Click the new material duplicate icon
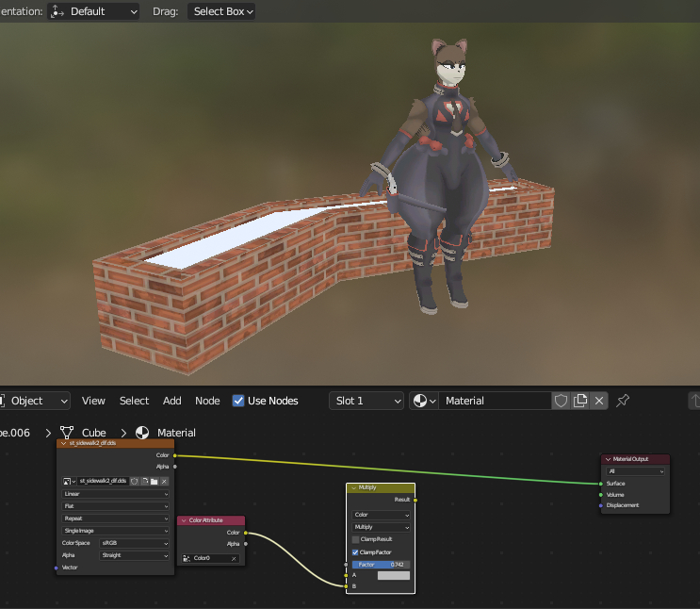Viewport: 700px width, 609px height. point(580,401)
